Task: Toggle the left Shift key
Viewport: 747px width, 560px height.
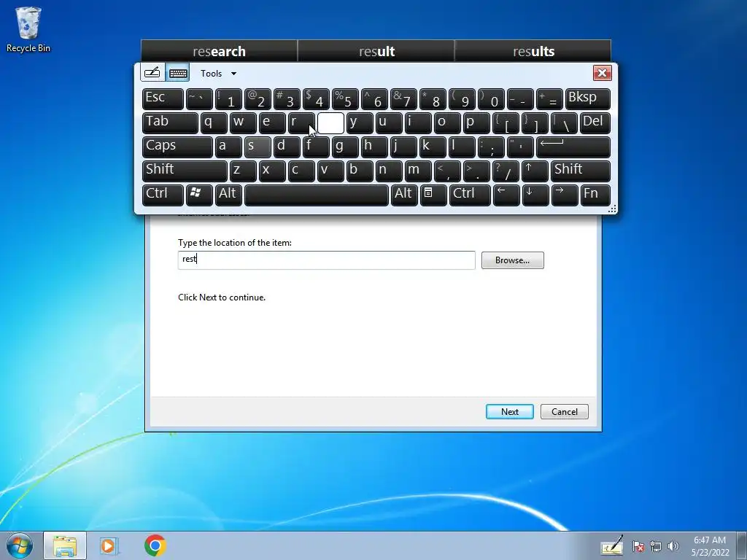Action: (185, 171)
